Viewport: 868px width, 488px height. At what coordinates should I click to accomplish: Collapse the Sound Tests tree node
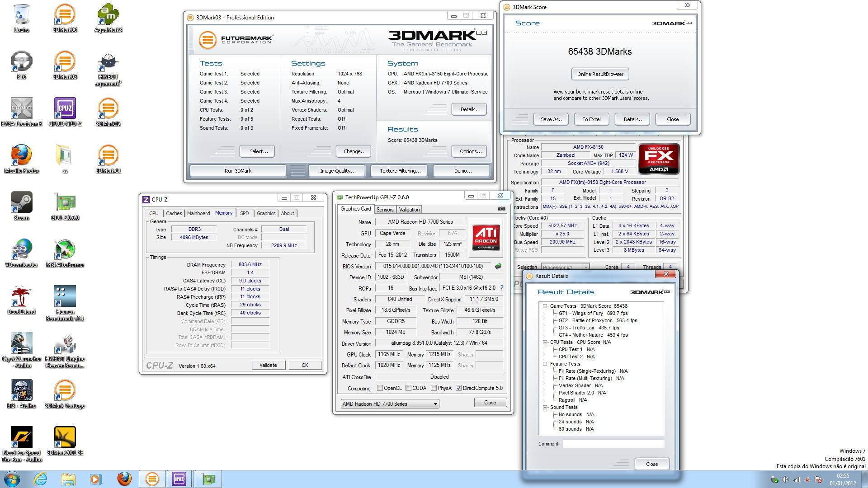tap(545, 407)
